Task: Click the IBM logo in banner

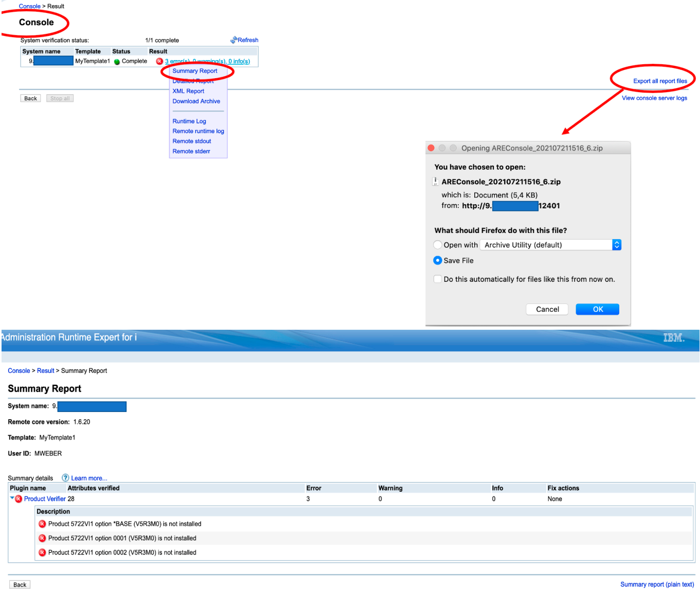Action: [674, 337]
